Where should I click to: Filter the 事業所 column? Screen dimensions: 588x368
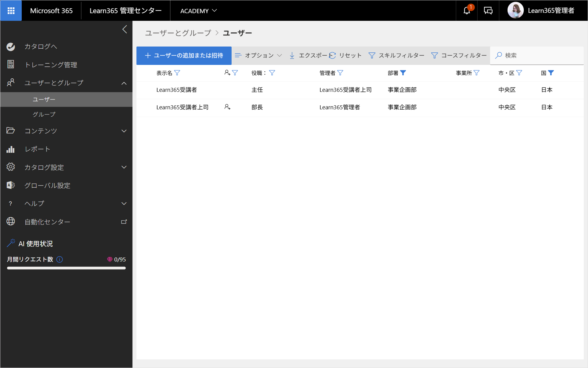click(476, 73)
